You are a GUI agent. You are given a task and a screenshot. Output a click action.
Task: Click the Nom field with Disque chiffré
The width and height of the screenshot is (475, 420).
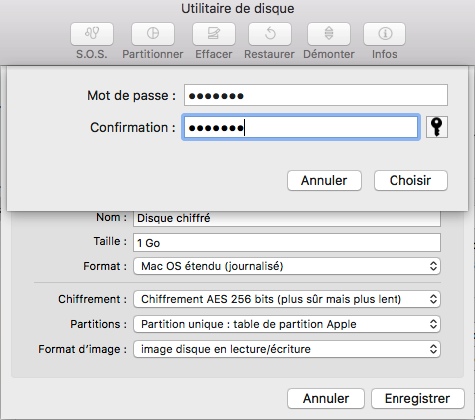point(287,218)
